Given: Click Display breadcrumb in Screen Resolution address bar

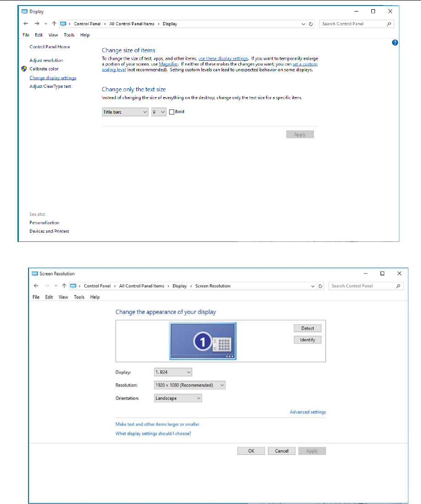Looking at the screenshot, I should pyautogui.click(x=180, y=286).
